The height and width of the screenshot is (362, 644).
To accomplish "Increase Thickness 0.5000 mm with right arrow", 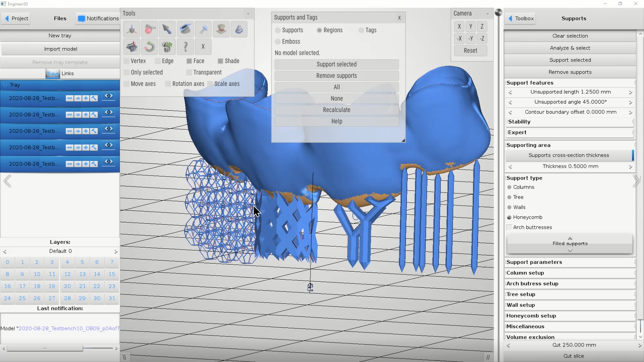I will click(630, 166).
